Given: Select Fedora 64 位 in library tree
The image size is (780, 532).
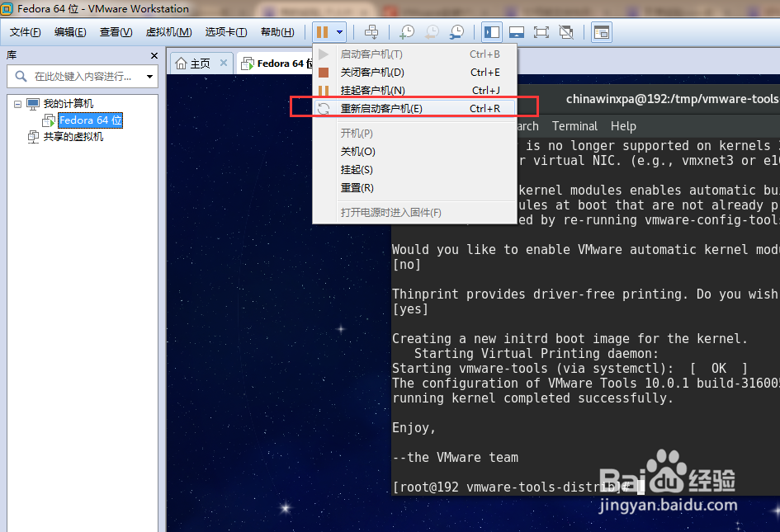Looking at the screenshot, I should [90, 120].
